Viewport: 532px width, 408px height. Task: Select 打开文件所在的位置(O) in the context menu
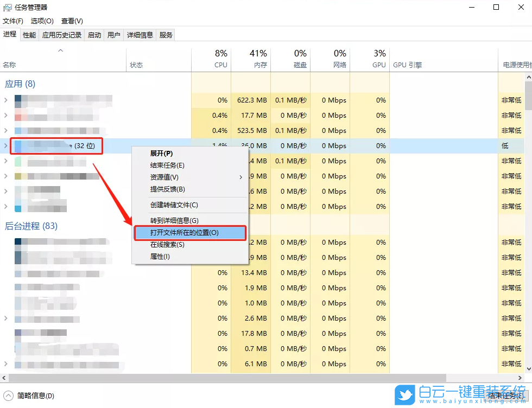pos(174,232)
